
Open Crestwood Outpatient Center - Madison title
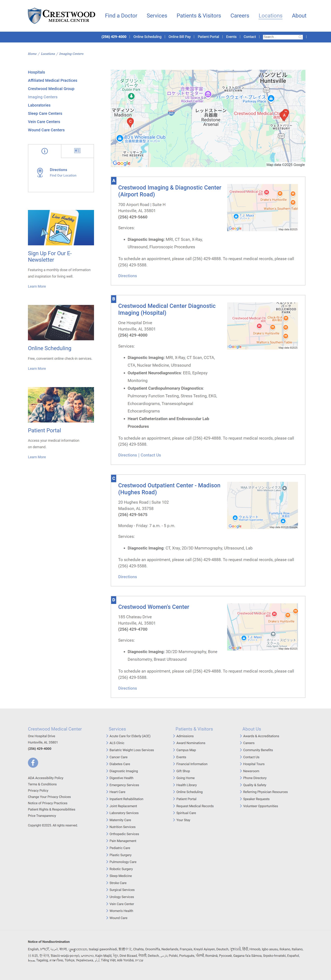coord(169,489)
